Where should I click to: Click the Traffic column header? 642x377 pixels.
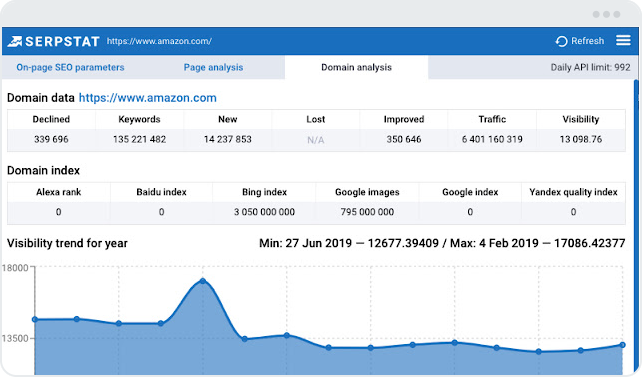click(492, 120)
